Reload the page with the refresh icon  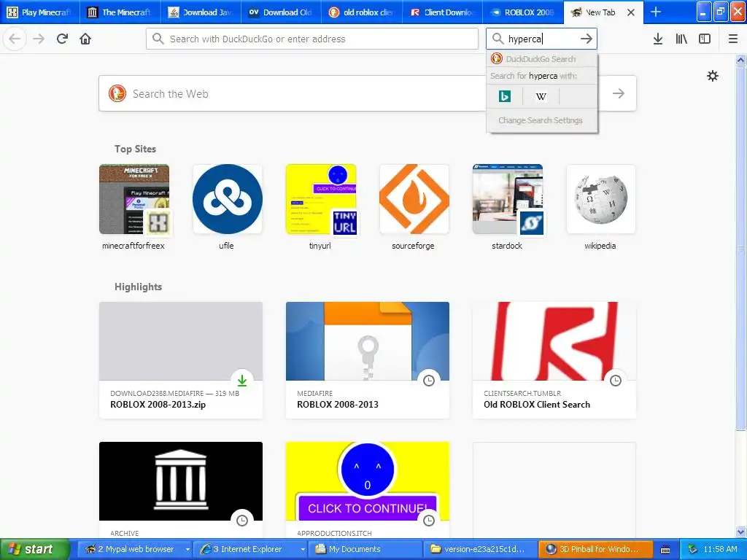point(63,39)
